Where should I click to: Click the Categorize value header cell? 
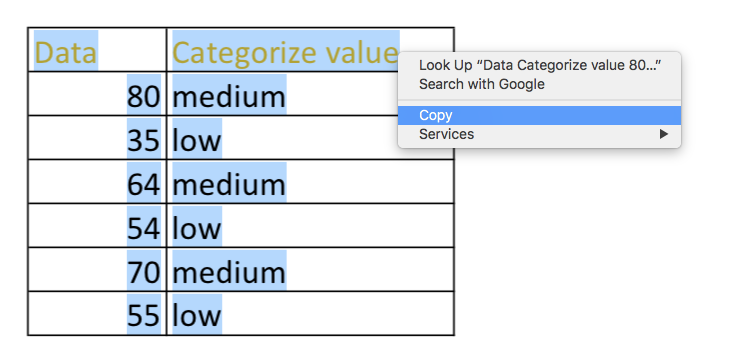pyautogui.click(x=310, y=50)
